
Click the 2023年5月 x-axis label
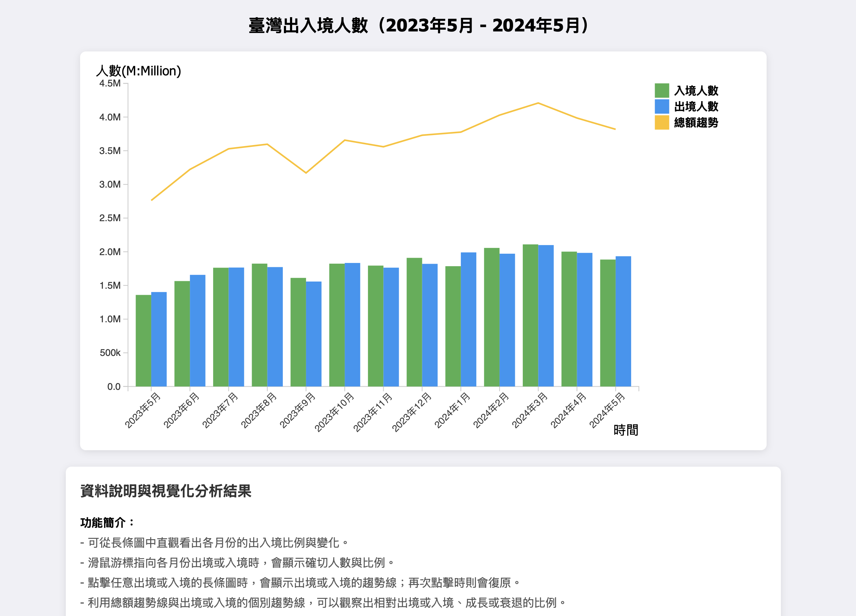(x=143, y=411)
